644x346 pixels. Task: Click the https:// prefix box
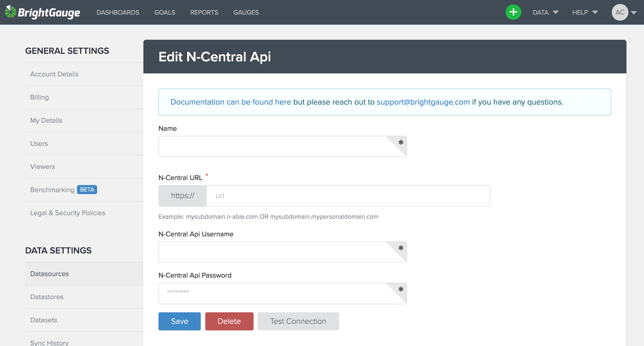(183, 196)
